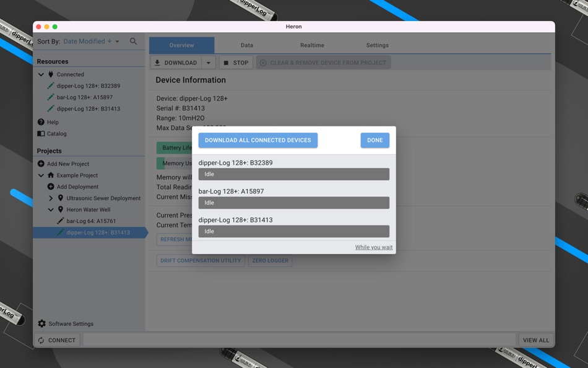Click the Drift Compensation Utility button
588x368 pixels.
(x=201, y=261)
